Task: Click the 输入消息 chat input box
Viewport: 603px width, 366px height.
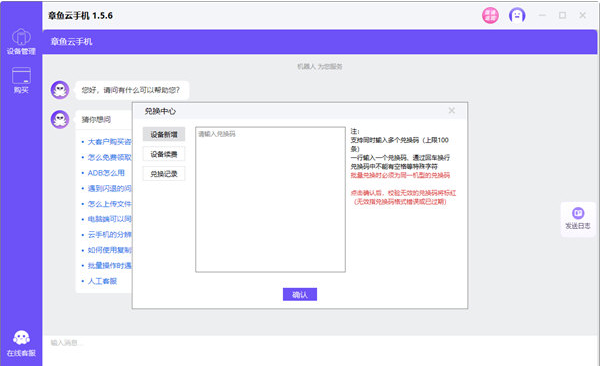Action: click(x=320, y=350)
